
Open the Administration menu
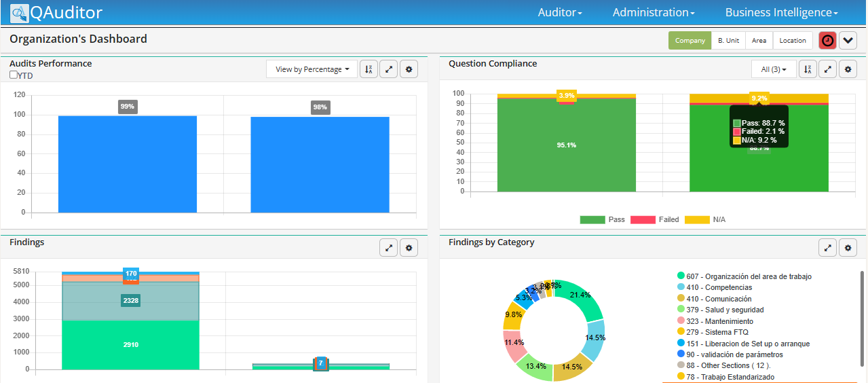click(x=654, y=12)
